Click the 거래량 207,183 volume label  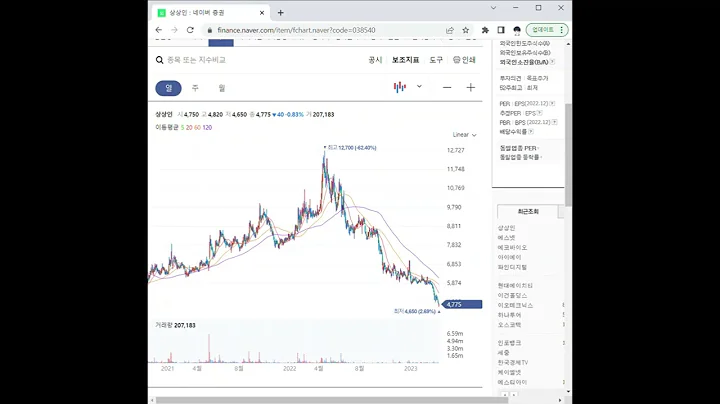point(175,325)
